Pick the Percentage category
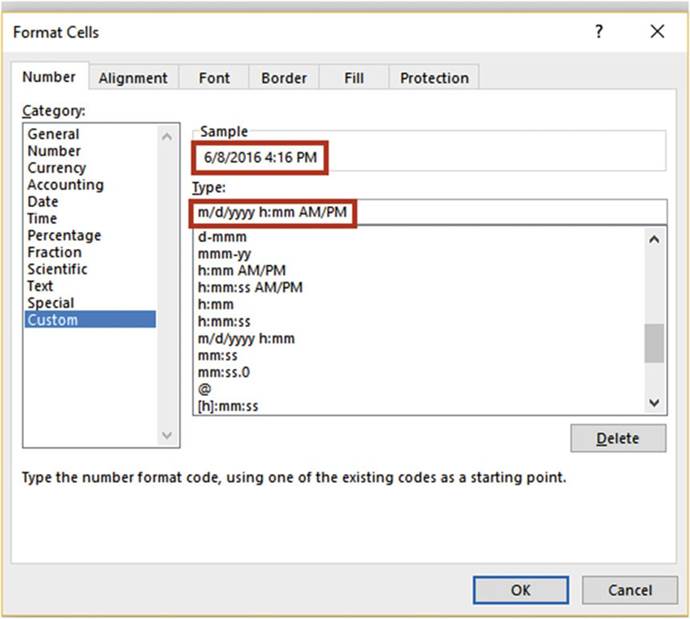 [64, 236]
